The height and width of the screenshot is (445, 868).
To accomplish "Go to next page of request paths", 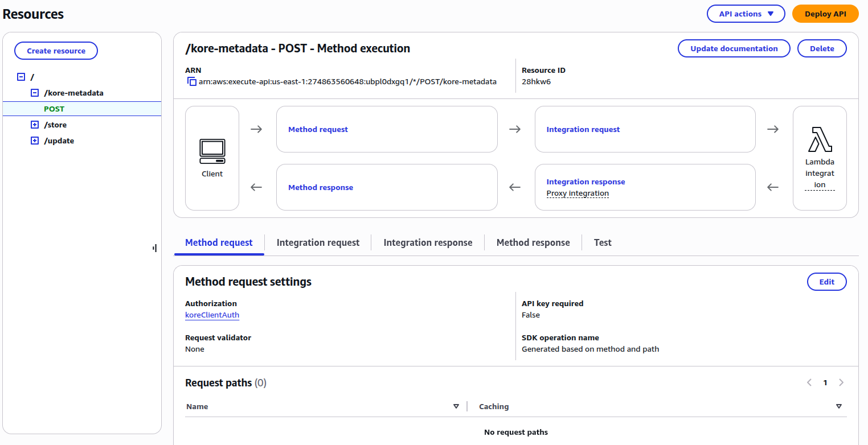I will 841,383.
